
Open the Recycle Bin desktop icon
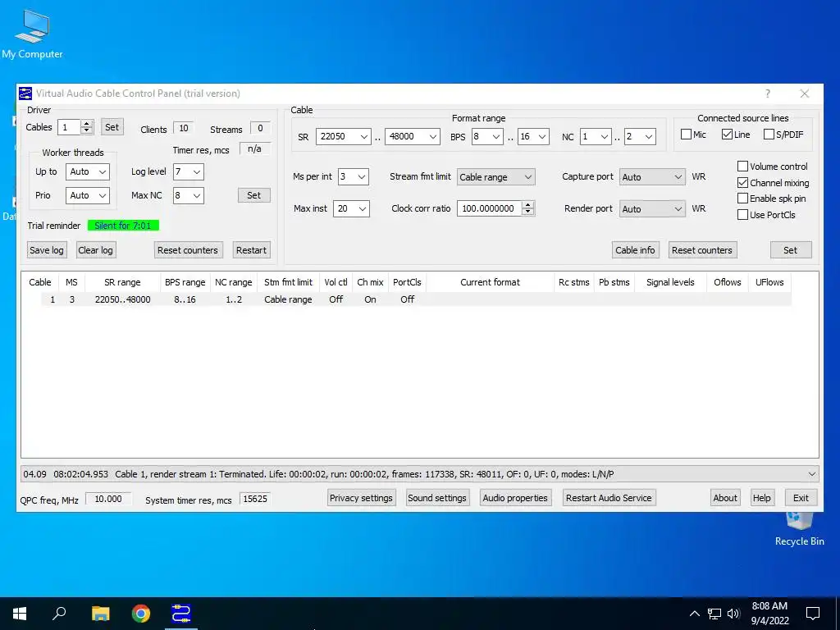click(x=799, y=530)
